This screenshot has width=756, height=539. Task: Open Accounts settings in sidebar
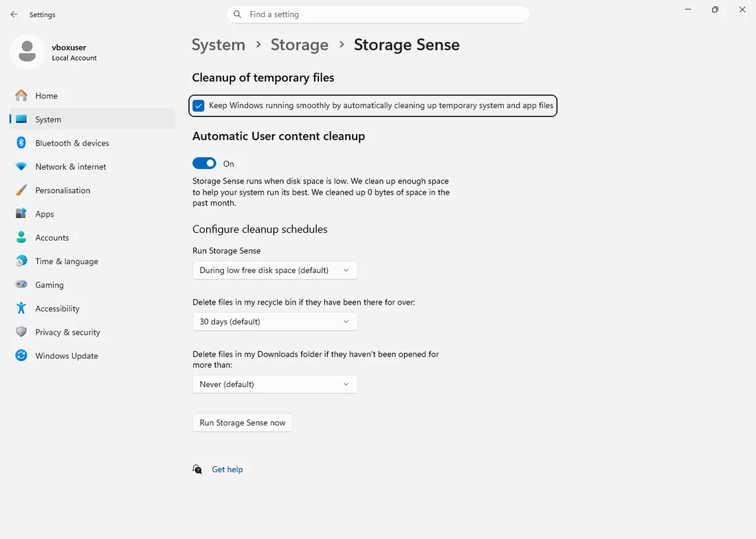[92, 237]
